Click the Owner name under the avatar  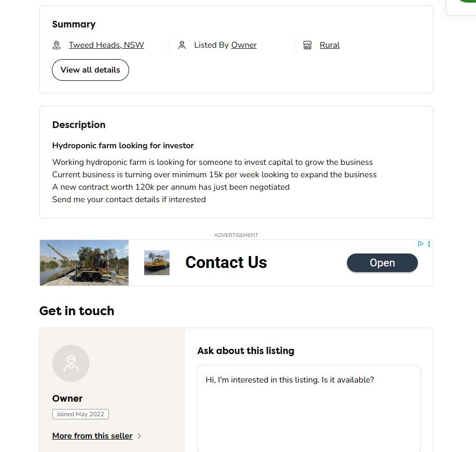coord(67,399)
